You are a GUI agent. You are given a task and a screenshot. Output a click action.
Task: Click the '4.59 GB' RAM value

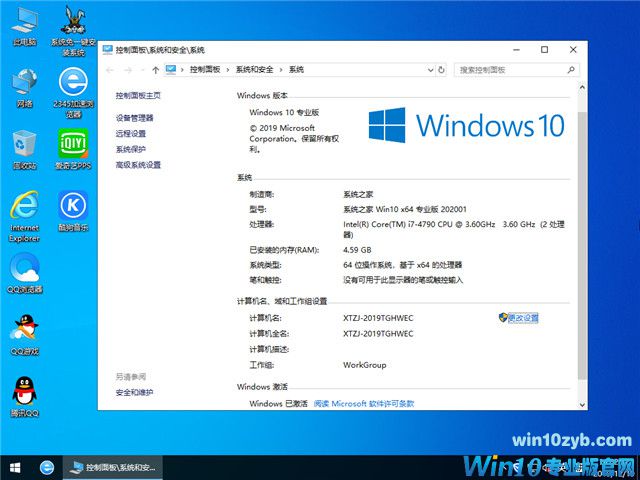(x=357, y=250)
